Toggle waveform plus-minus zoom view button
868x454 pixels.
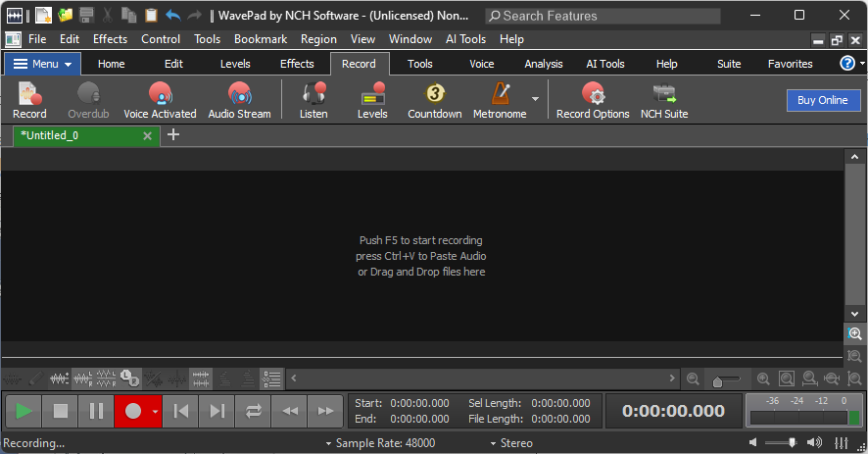tap(59, 379)
